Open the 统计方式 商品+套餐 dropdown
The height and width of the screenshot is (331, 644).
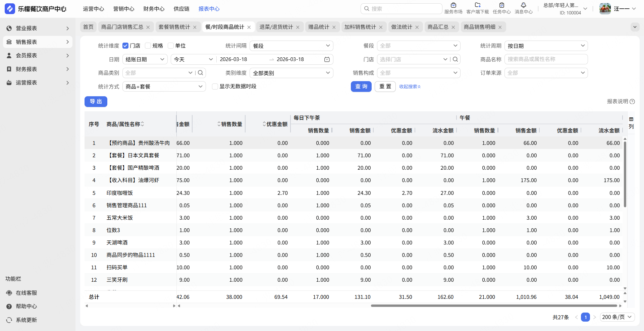tap(164, 87)
